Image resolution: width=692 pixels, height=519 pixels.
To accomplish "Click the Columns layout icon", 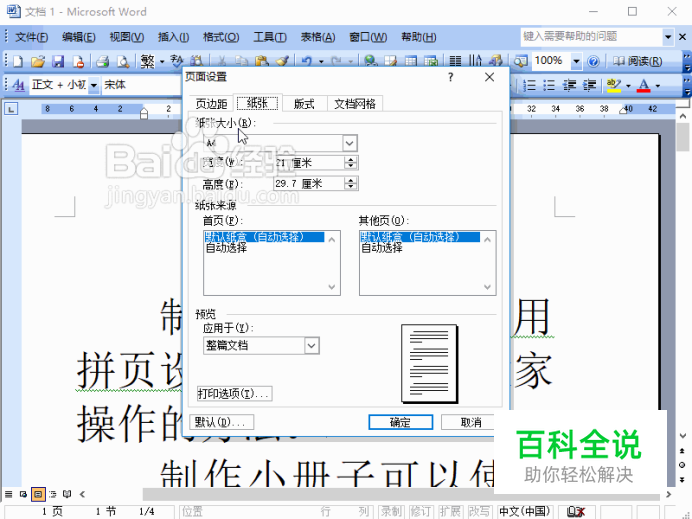I will click(x=455, y=61).
